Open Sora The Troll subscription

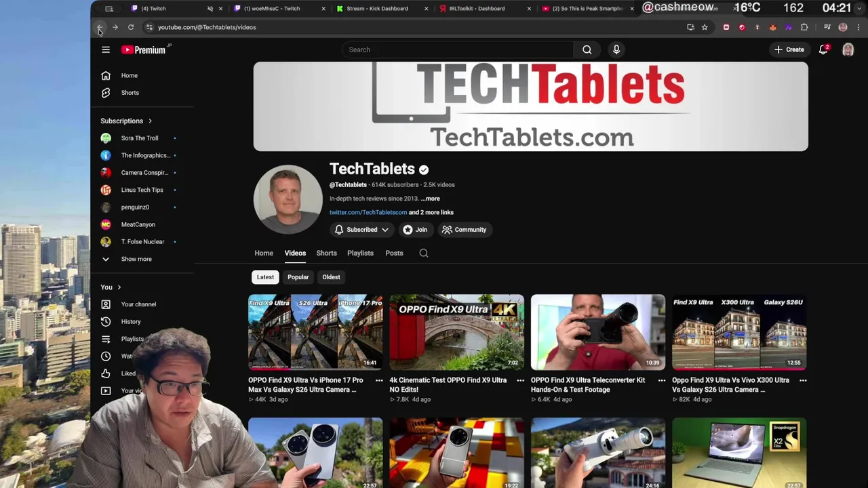(x=139, y=138)
